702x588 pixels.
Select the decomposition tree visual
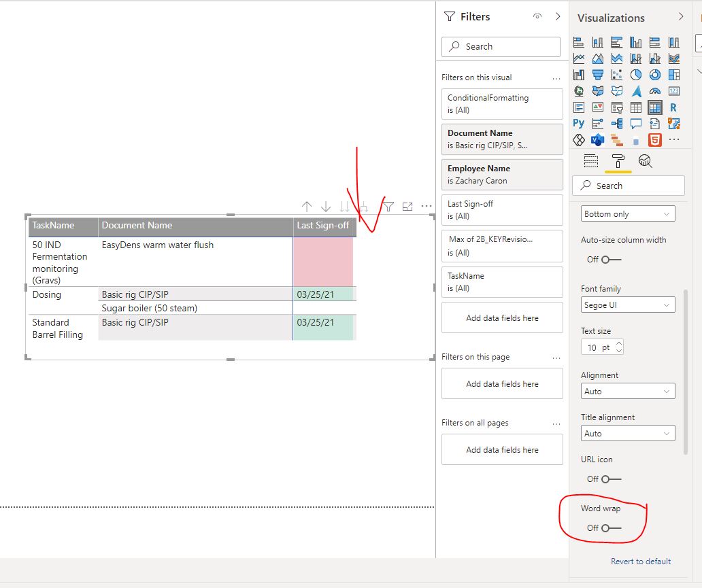616,124
